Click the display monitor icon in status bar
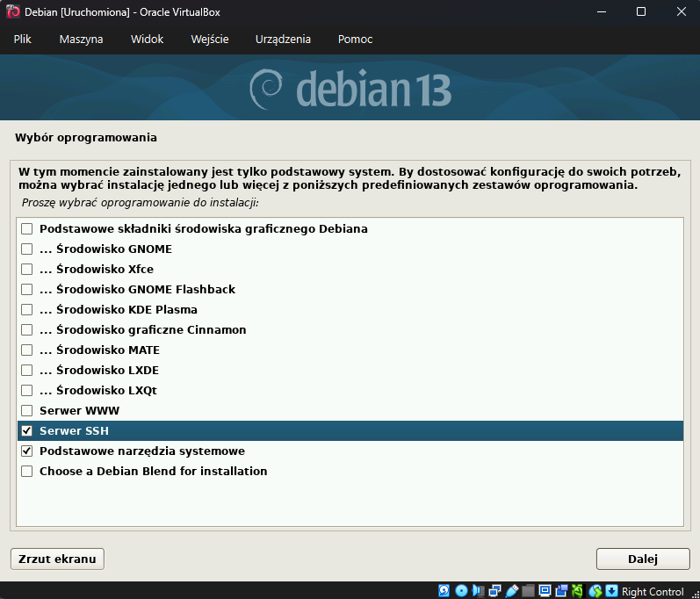This screenshot has width=700, height=599. pos(545,591)
